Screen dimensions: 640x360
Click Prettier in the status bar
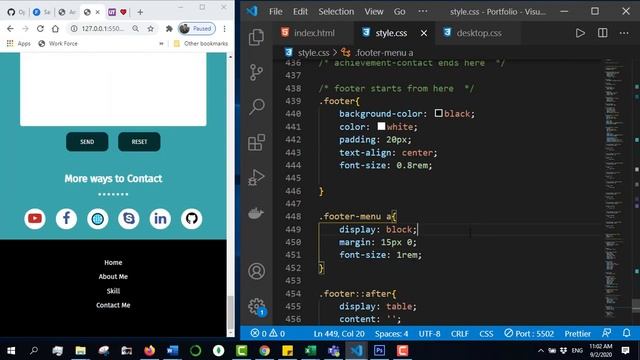click(578, 333)
